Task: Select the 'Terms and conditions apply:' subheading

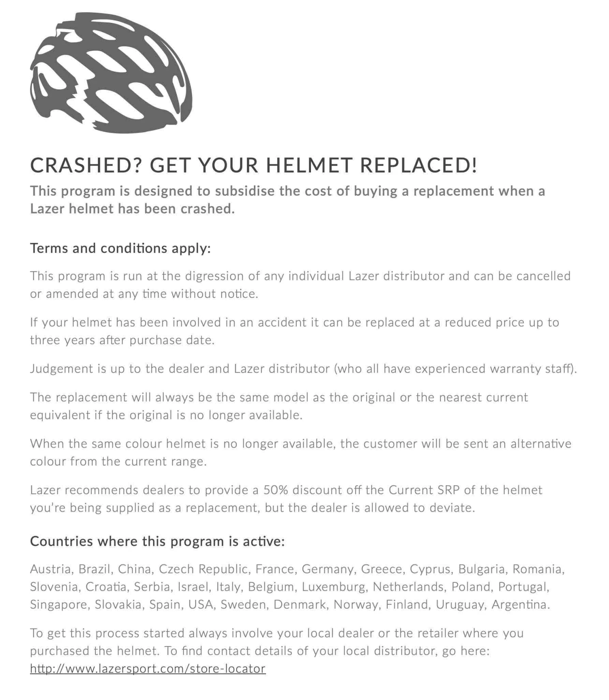Action: pos(121,248)
